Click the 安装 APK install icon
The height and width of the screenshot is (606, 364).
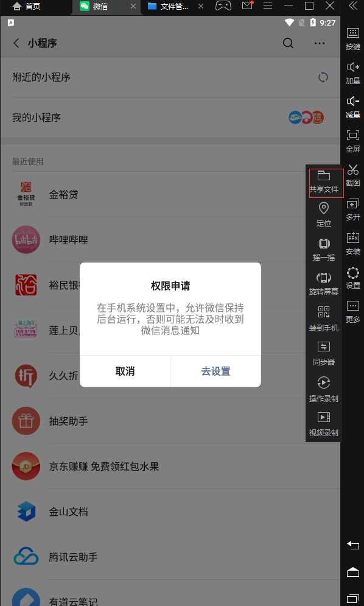353,243
